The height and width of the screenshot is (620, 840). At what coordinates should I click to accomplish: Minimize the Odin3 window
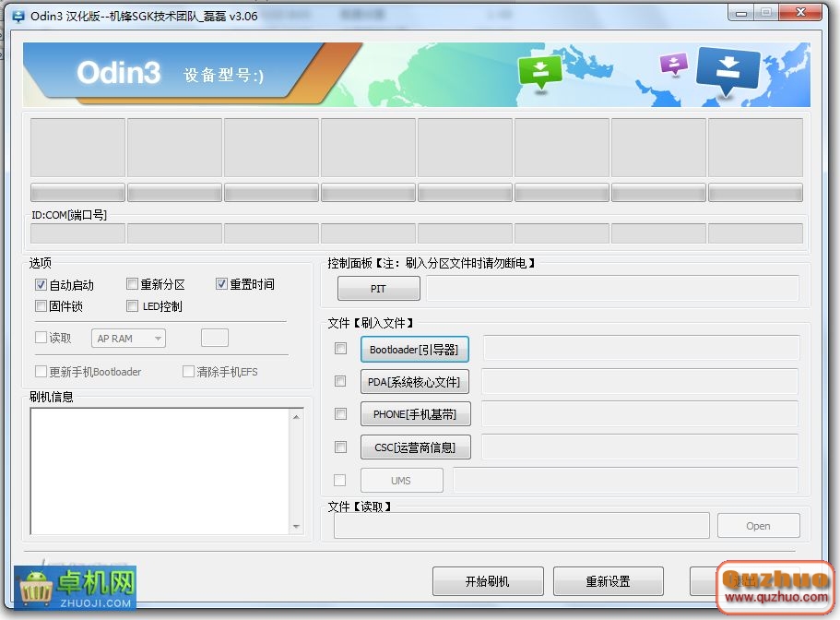coord(741,14)
